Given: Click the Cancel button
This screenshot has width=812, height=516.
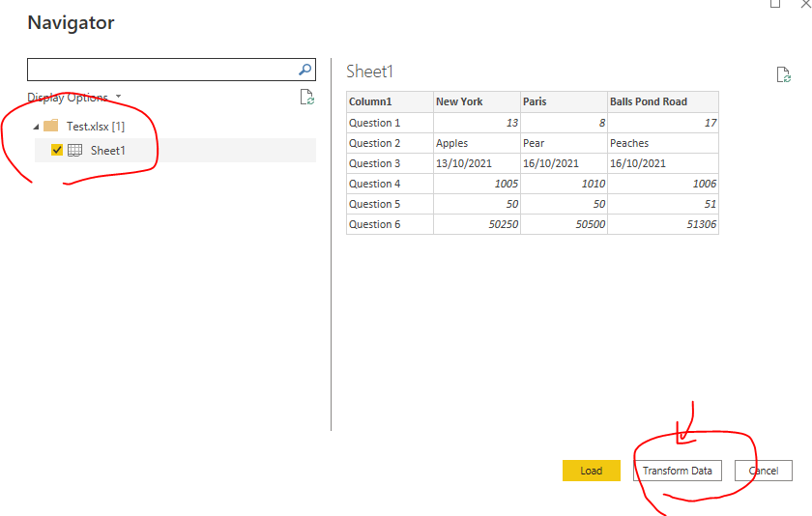Looking at the screenshot, I should 764,471.
